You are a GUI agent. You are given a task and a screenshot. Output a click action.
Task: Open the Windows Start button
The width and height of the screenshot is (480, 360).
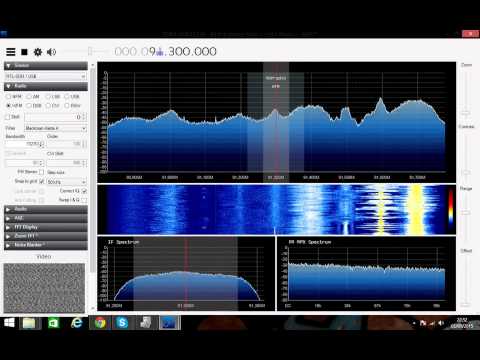(x=9, y=323)
